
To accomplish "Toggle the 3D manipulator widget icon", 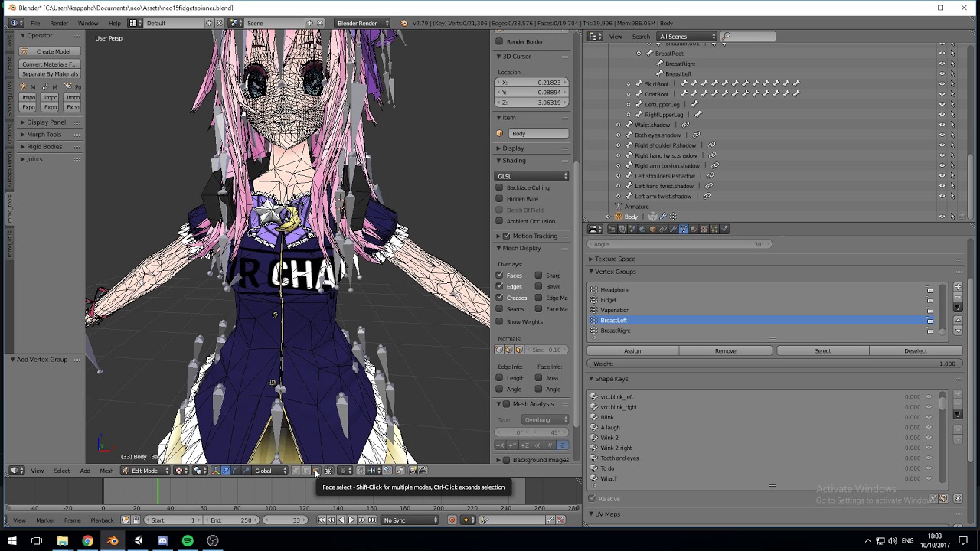I will (x=215, y=471).
